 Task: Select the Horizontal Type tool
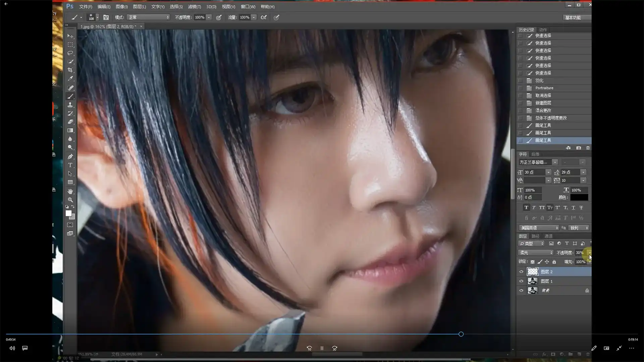70,165
